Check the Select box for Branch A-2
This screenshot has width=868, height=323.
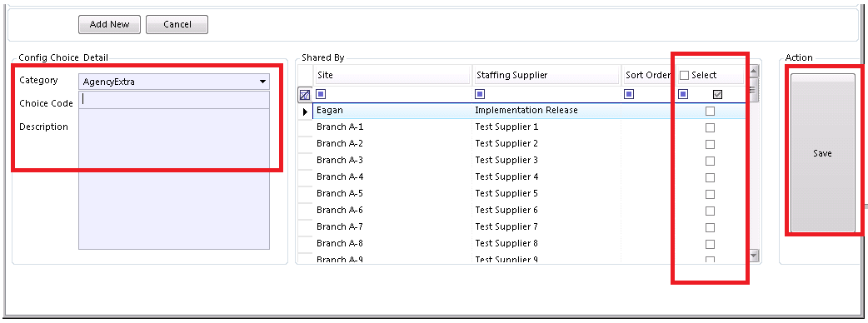[x=711, y=144]
